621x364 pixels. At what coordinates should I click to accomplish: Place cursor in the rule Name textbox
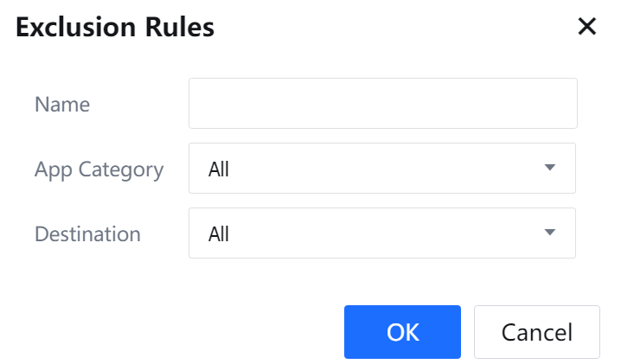tap(382, 104)
